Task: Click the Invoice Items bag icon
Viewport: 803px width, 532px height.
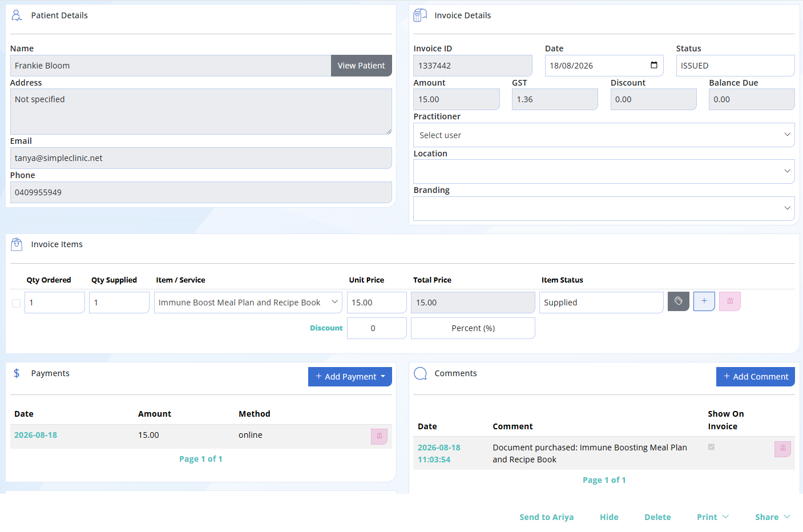Action: pyautogui.click(x=17, y=244)
